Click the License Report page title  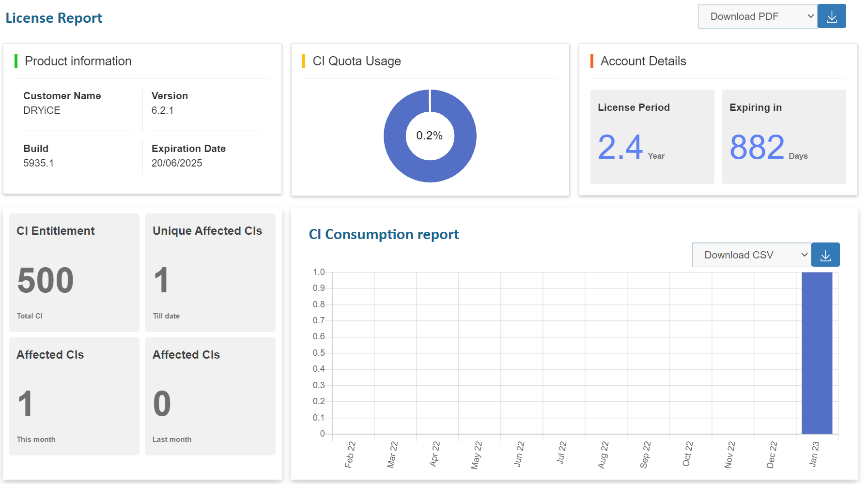click(x=54, y=18)
